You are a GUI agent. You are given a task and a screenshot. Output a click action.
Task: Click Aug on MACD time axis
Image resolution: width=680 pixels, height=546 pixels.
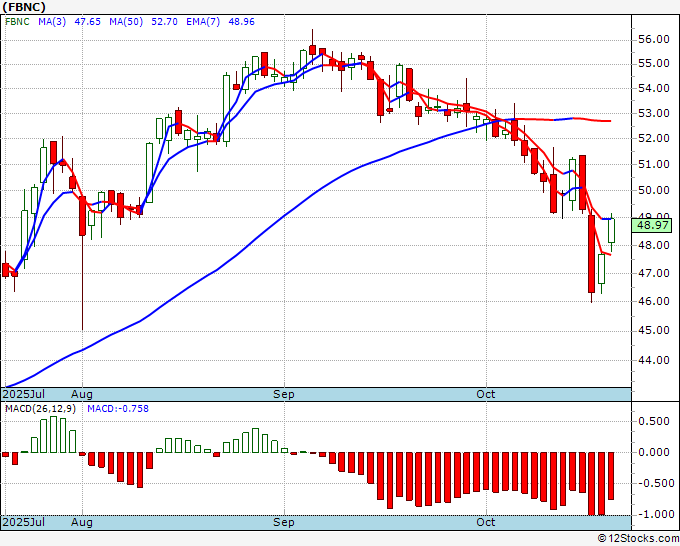coord(82,522)
